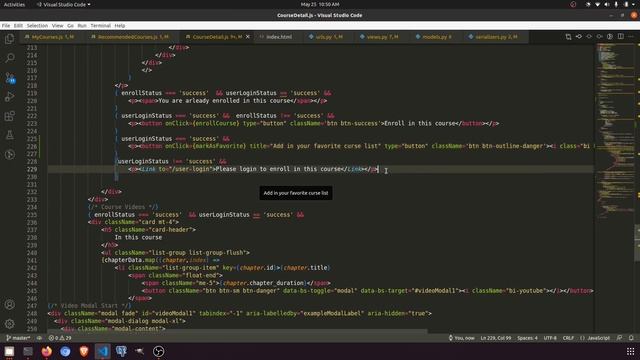Click the Go to Previous Change icon
Viewport: 640px width, 360px height.
tap(579, 37)
